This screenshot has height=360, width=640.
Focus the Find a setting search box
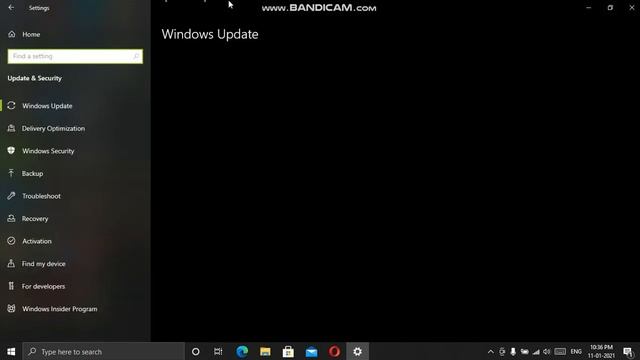tap(75, 56)
